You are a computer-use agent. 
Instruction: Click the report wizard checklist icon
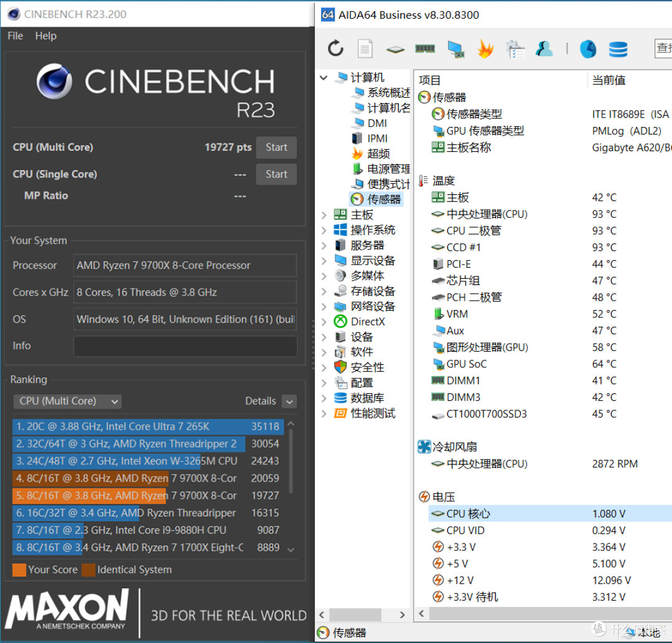pyautogui.click(x=515, y=49)
